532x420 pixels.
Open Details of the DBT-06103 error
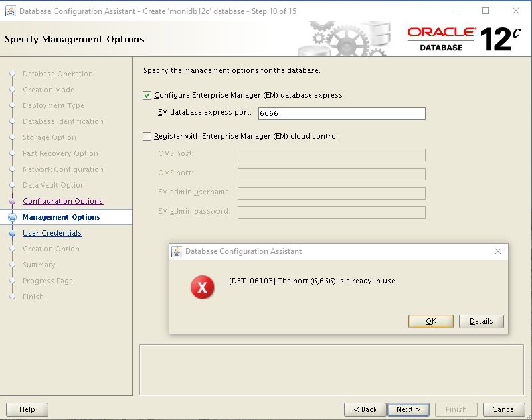(x=481, y=321)
